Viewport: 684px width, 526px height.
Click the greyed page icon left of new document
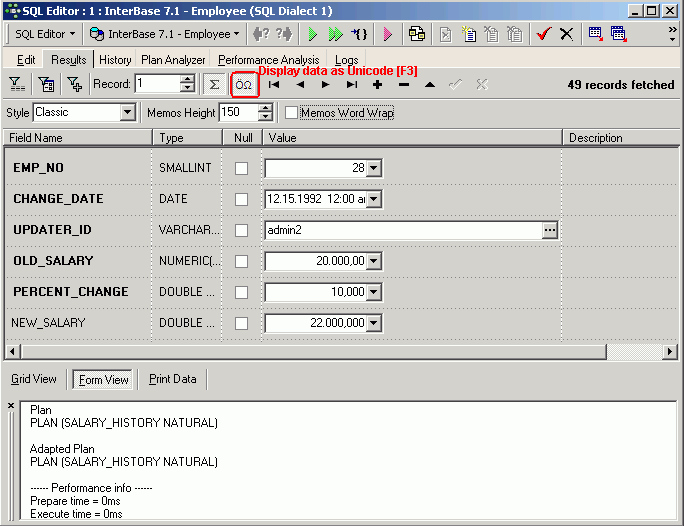tap(445, 34)
